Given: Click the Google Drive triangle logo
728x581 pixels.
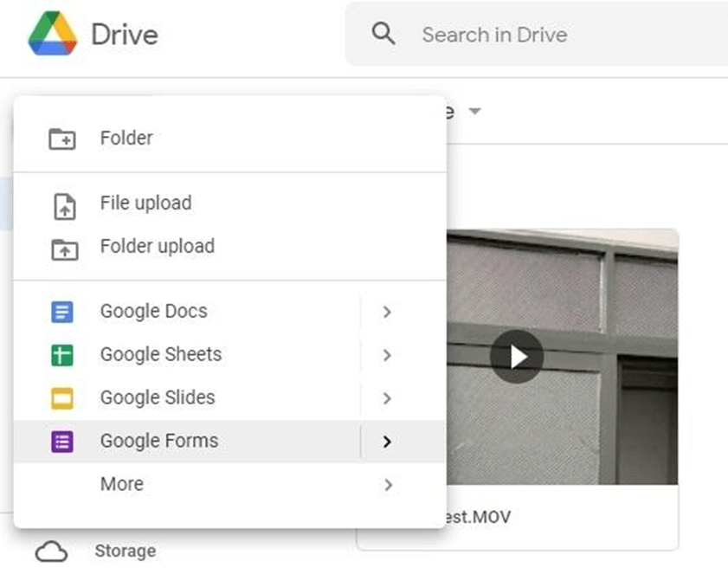Looking at the screenshot, I should point(54,35).
